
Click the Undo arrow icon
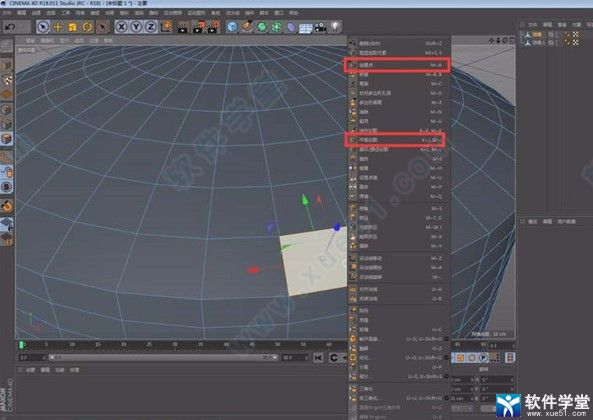10,27
